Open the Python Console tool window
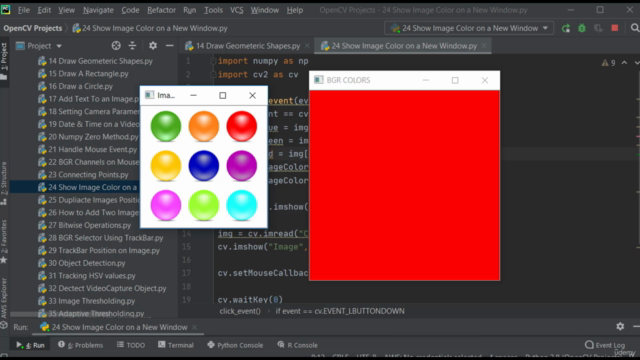640x360 pixels. [235, 345]
